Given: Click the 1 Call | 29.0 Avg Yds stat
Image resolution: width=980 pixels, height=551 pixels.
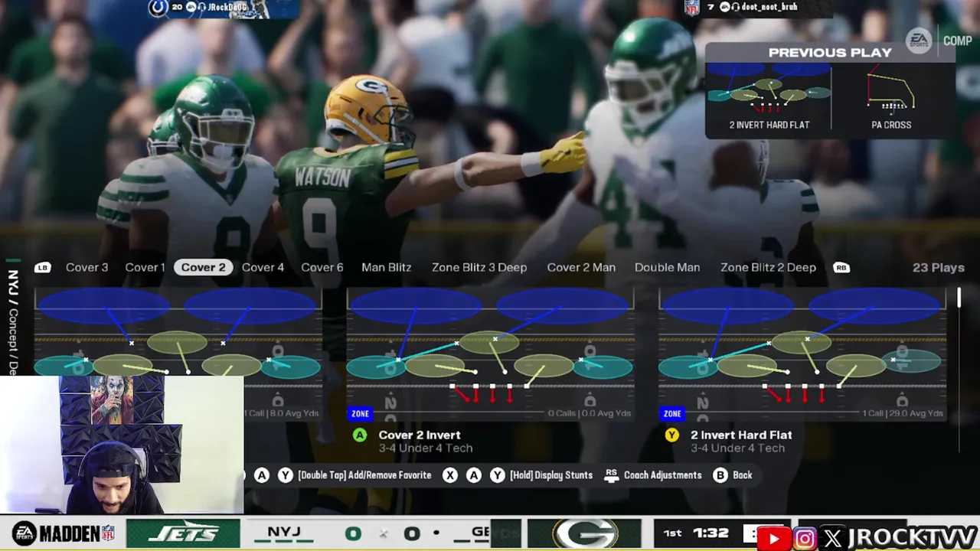Looking at the screenshot, I should coord(903,413).
